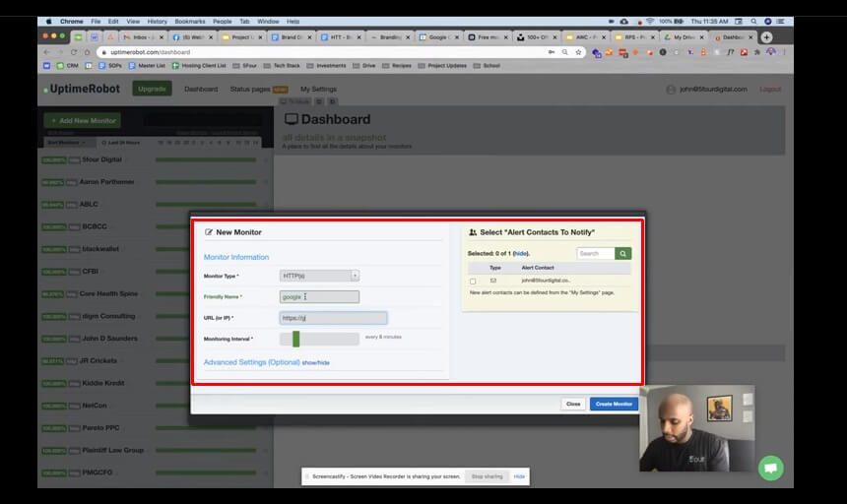Screen dimensions: 847x504
Task: Click the zoom magnifier icon in the address bar
Action: click(565, 52)
